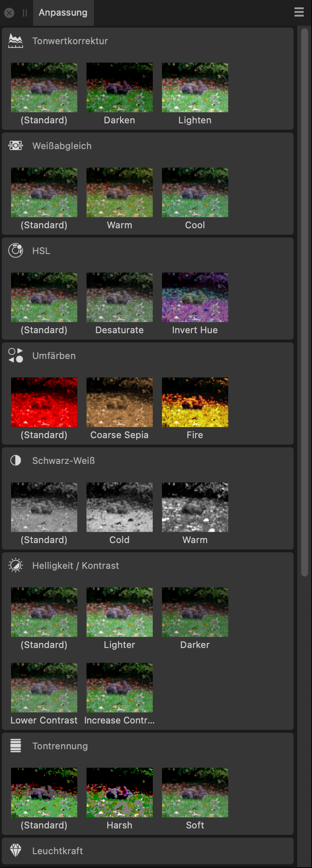Apply the Cold black and white preset
The width and height of the screenshot is (312, 868).
(120, 507)
